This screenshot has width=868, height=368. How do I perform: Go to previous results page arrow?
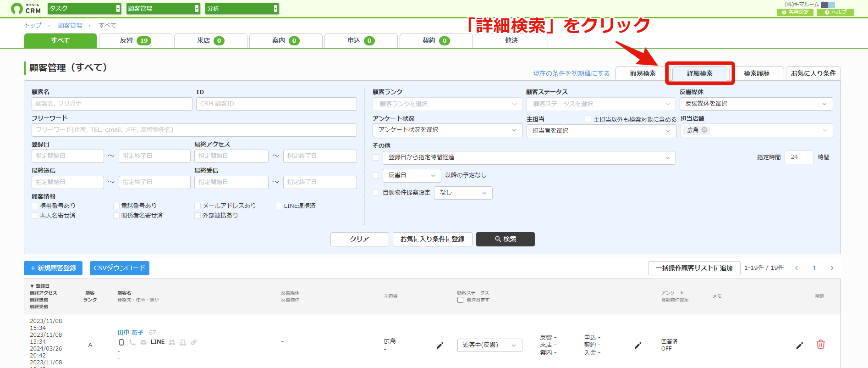click(x=797, y=268)
